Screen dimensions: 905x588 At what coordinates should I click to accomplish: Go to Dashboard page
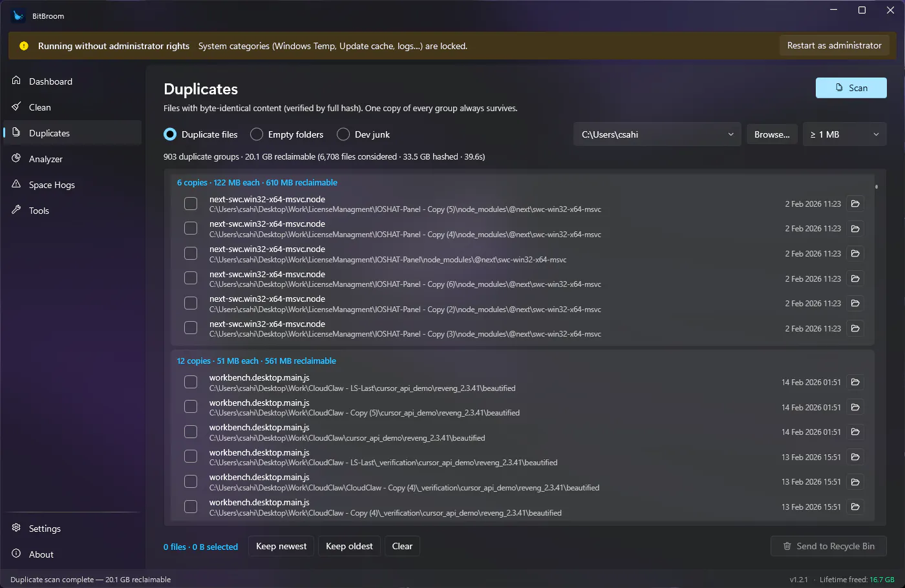[72, 81]
